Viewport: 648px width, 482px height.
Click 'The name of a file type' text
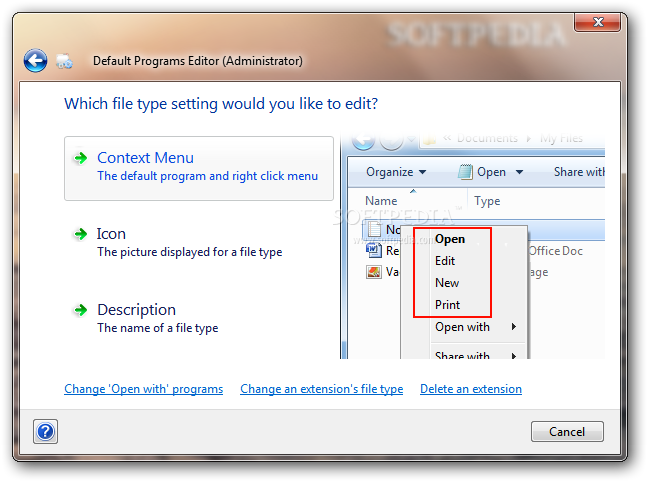point(157,328)
